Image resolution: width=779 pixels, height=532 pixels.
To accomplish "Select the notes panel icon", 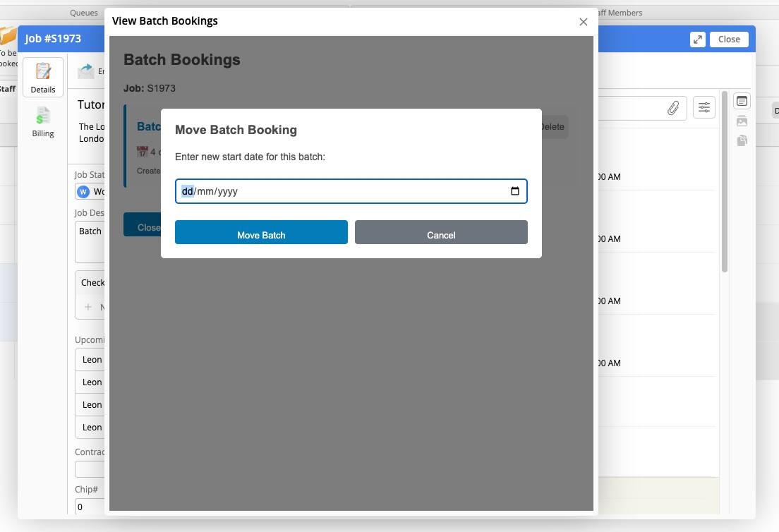I will [742, 102].
